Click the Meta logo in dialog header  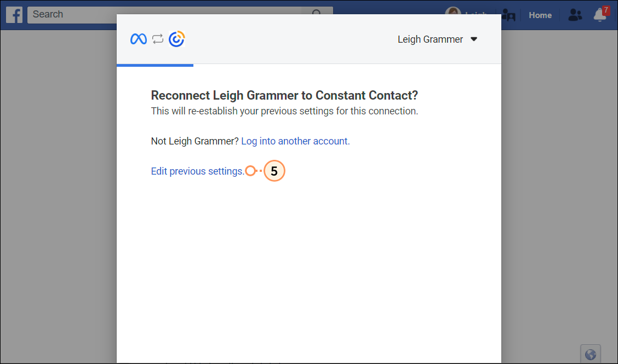[139, 39]
